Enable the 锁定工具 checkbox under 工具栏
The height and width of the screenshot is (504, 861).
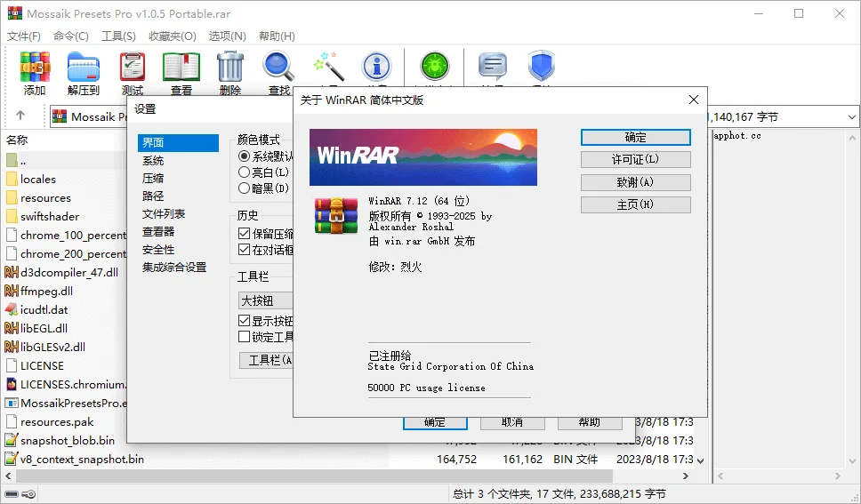[x=245, y=337]
